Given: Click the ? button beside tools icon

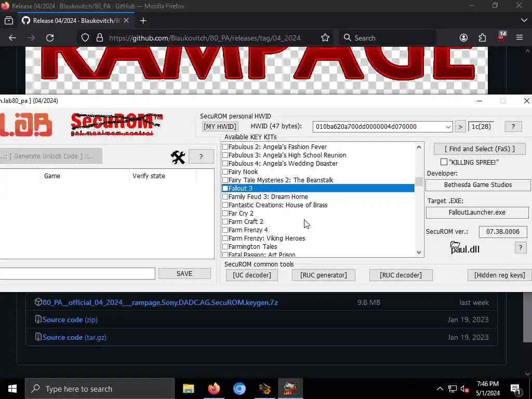Looking at the screenshot, I should tap(201, 157).
